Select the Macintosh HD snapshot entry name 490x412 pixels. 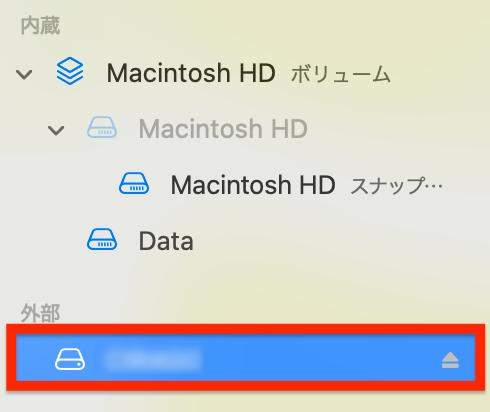point(253,185)
